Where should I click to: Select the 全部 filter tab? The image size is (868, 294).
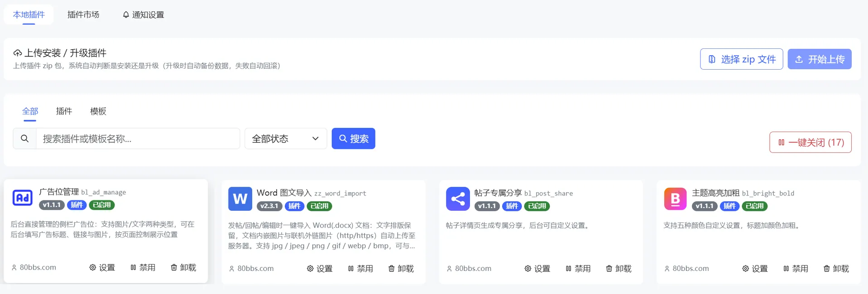pos(30,111)
